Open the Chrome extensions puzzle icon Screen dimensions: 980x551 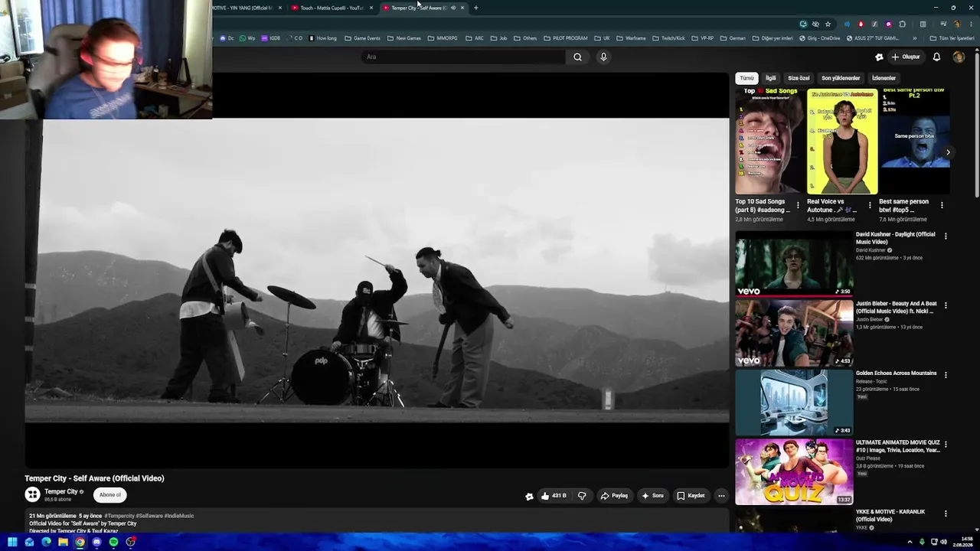pyautogui.click(x=903, y=24)
